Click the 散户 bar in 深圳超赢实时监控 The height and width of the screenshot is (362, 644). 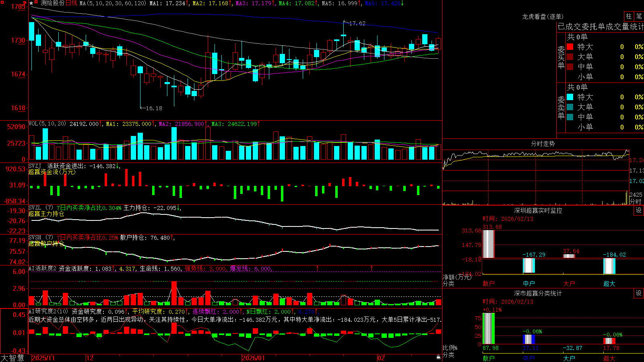[488, 244]
